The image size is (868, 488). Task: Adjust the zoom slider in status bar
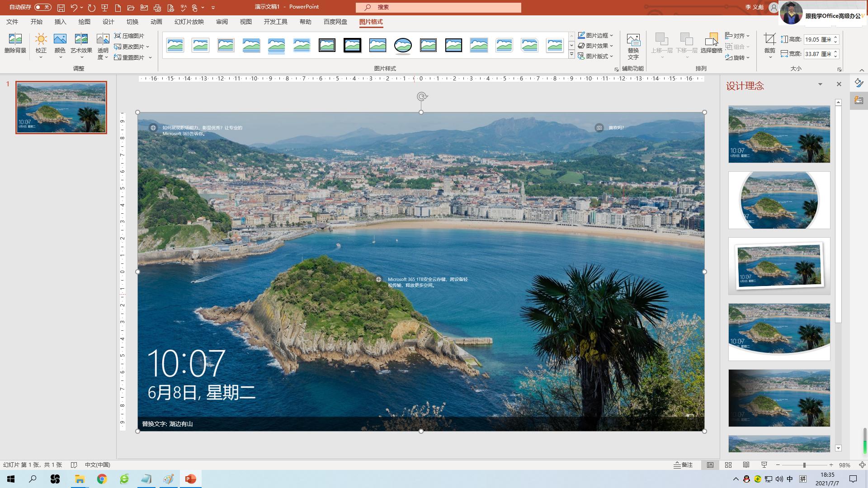(x=804, y=465)
